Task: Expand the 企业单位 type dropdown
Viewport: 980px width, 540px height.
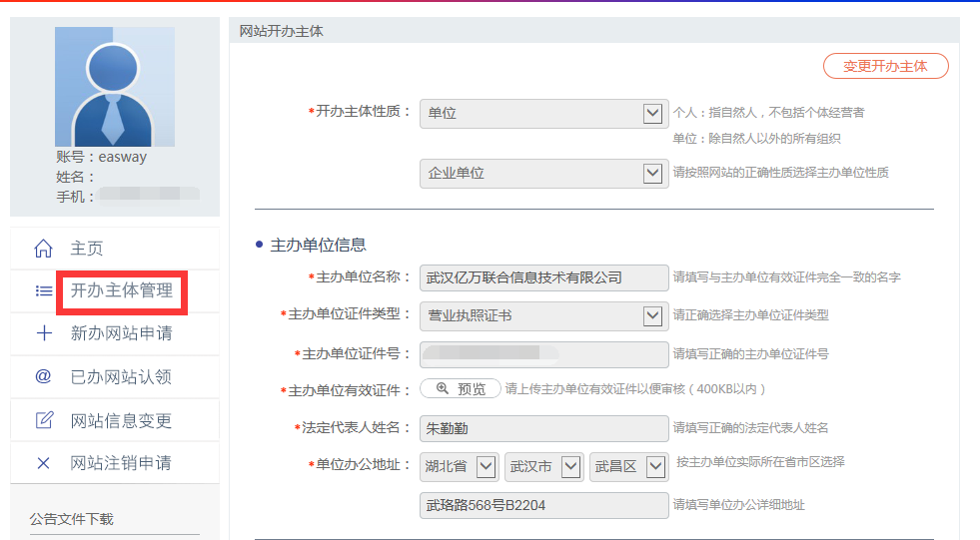Action: click(x=542, y=174)
